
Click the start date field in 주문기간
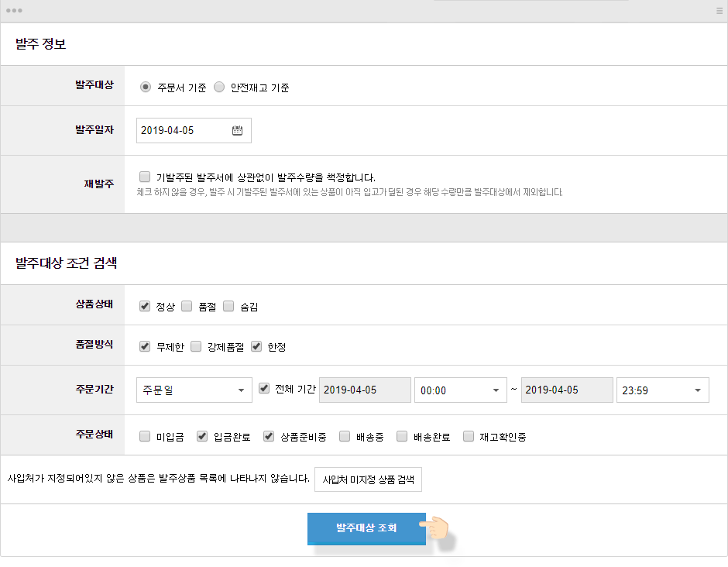[x=365, y=390]
